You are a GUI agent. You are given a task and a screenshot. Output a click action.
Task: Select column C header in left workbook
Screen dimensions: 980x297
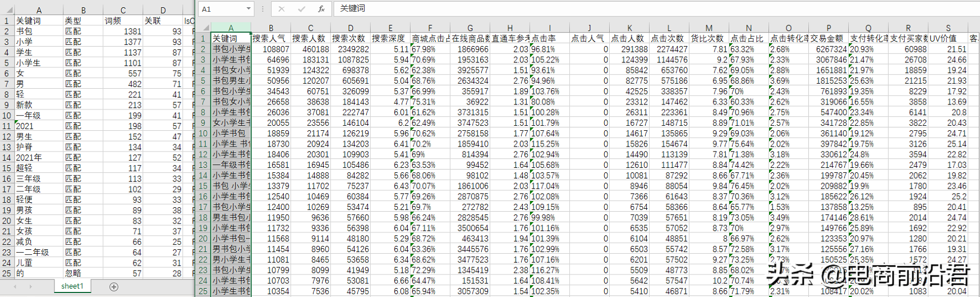(123, 10)
